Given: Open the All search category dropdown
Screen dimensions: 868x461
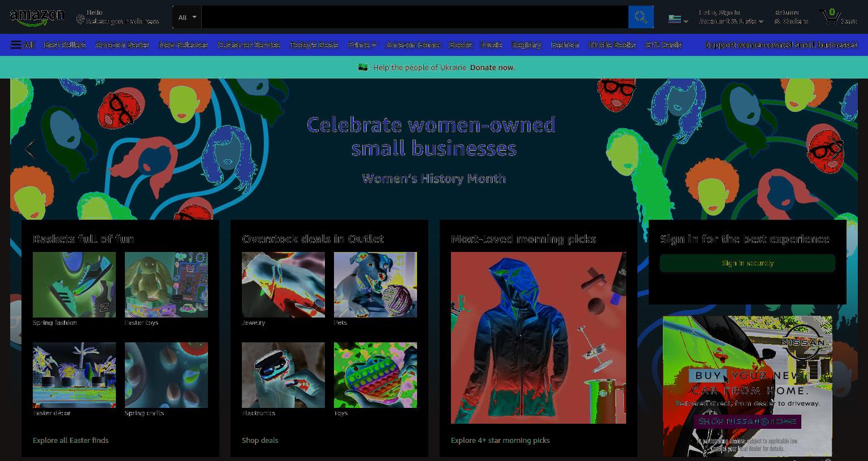Looking at the screenshot, I should (x=187, y=17).
